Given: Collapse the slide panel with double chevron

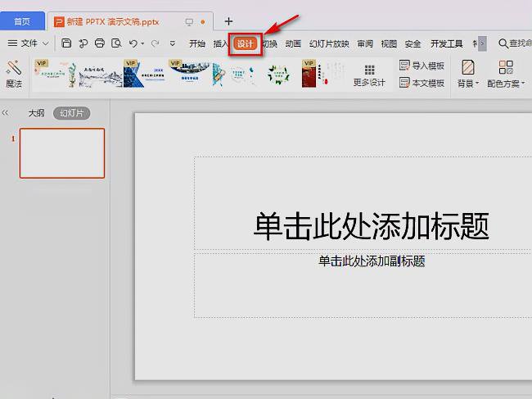Looking at the screenshot, I should [x=5, y=113].
